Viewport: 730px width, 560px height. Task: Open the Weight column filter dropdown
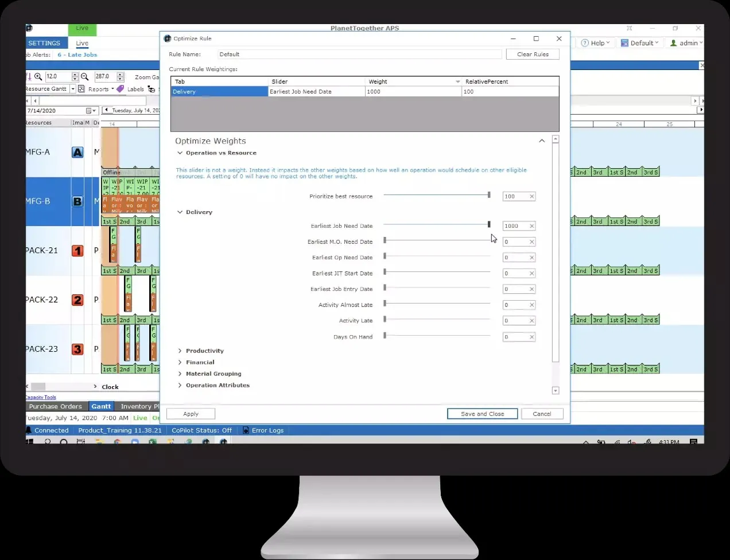coord(457,81)
